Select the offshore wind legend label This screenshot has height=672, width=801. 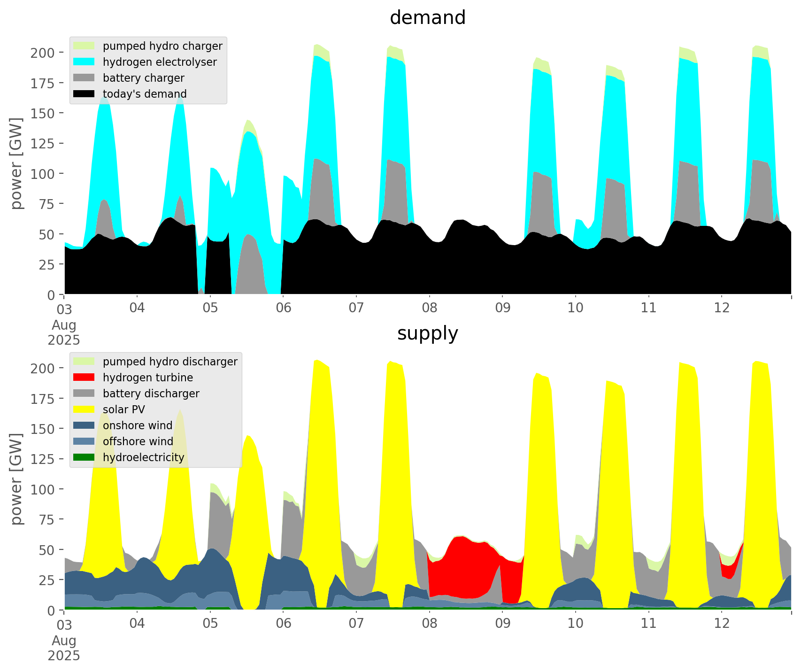(x=138, y=441)
